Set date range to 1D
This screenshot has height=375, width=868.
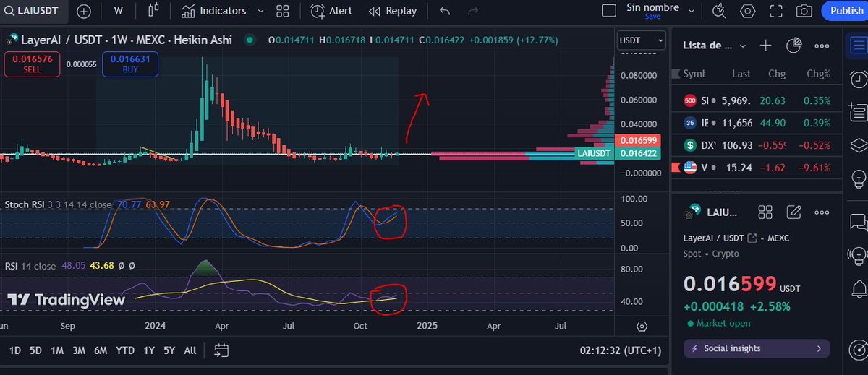[14, 350]
